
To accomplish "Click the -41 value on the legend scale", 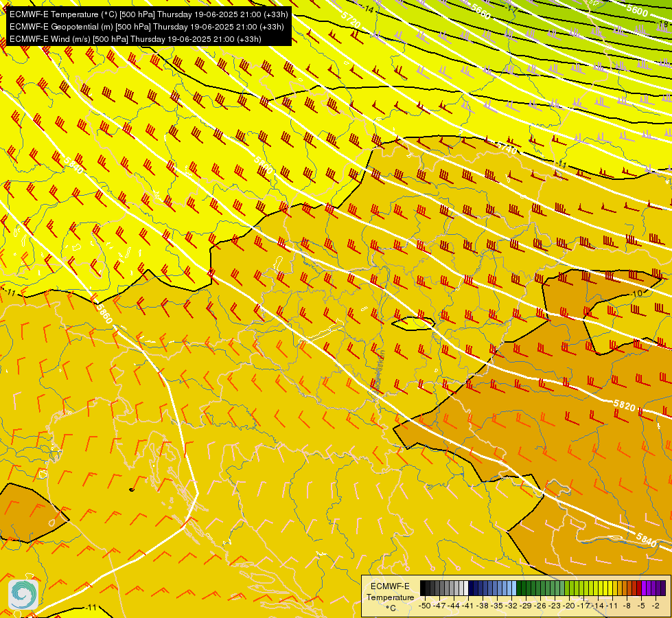I will [468, 606].
